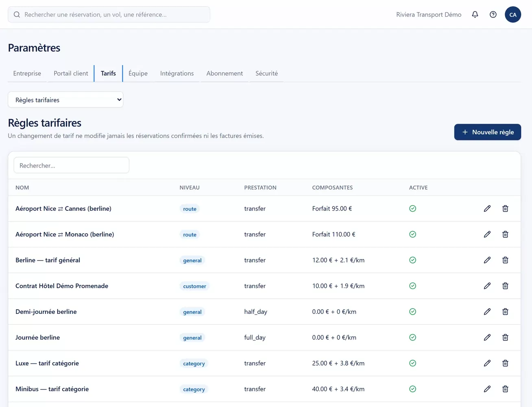
Task: Edit the Luxe — tarif catégorie rule
Action: [487, 363]
